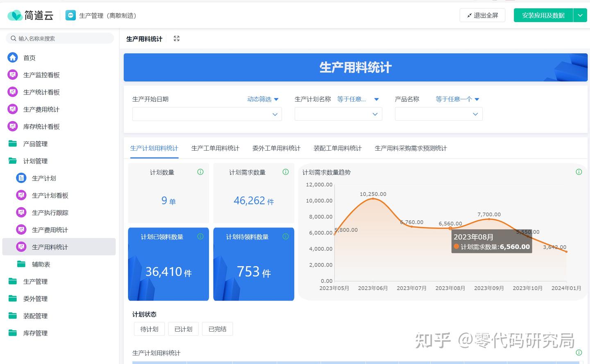Click the 输入名称来搜索 search field
Viewport: 590px width, 364px height.
[x=60, y=38]
